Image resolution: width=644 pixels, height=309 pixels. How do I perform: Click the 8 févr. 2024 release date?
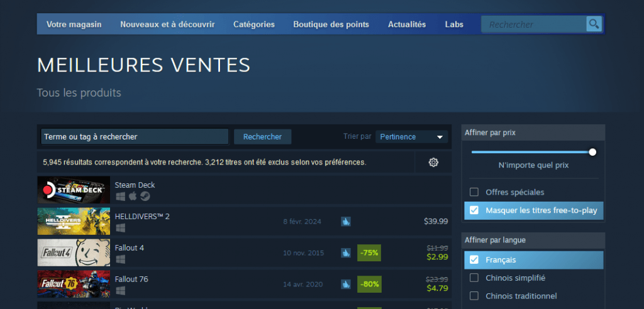click(x=303, y=222)
